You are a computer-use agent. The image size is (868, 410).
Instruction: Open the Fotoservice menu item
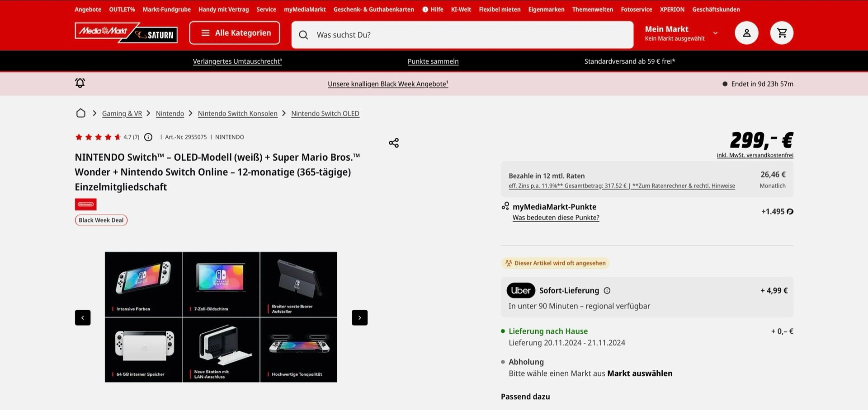point(637,9)
